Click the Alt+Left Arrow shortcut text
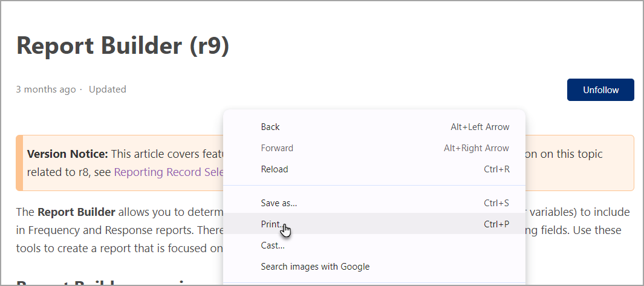Image resolution: width=644 pixels, height=286 pixels. [x=480, y=127]
